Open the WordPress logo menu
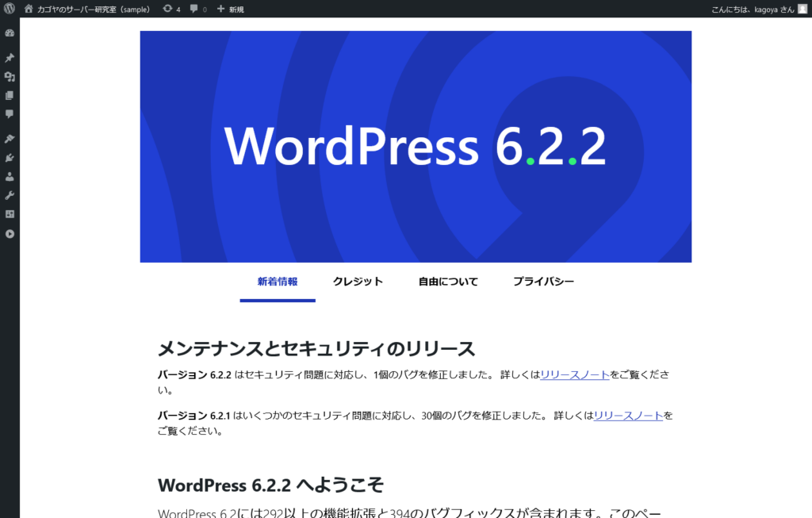Viewport: 812px width, 518px height. (10, 9)
